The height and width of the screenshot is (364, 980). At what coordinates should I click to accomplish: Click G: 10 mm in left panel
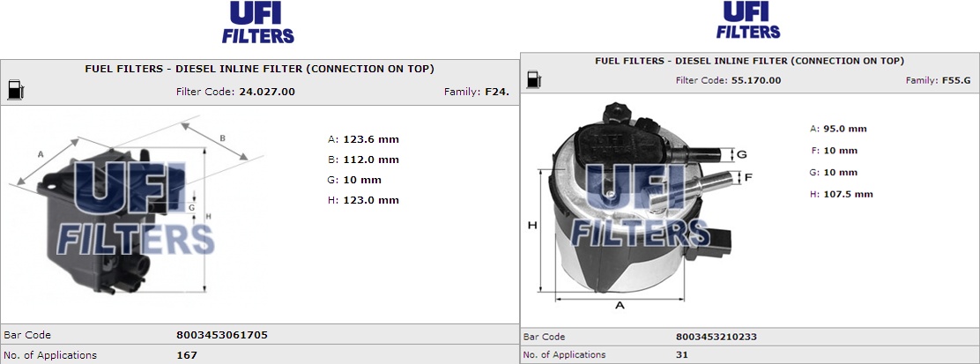click(x=354, y=180)
